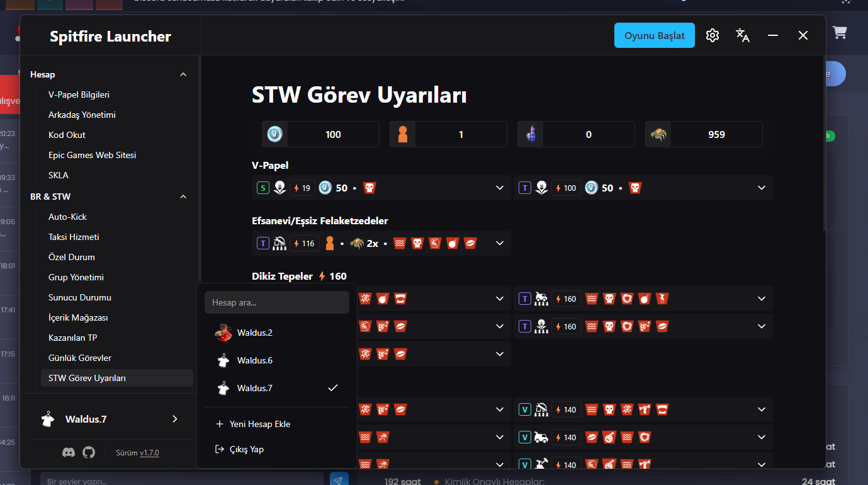Click the V-Bucks coin icon beside 100
This screenshot has height=485, width=868.
point(275,134)
